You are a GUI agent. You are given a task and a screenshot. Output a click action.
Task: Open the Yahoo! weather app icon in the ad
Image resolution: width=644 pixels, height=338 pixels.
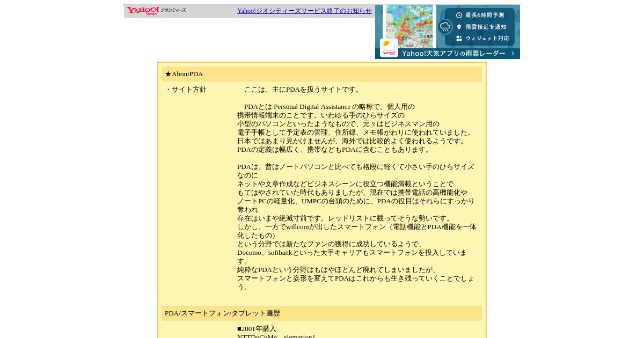389,48
